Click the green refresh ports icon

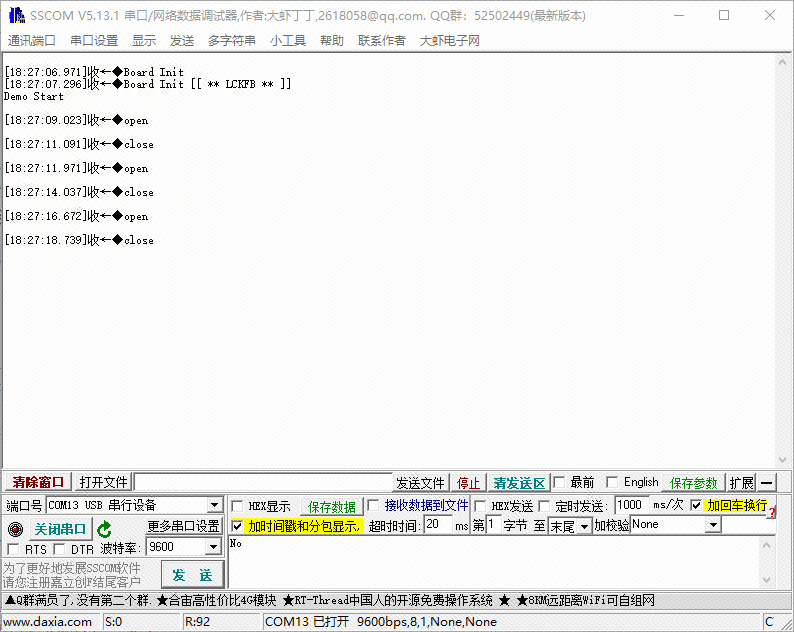[104, 529]
